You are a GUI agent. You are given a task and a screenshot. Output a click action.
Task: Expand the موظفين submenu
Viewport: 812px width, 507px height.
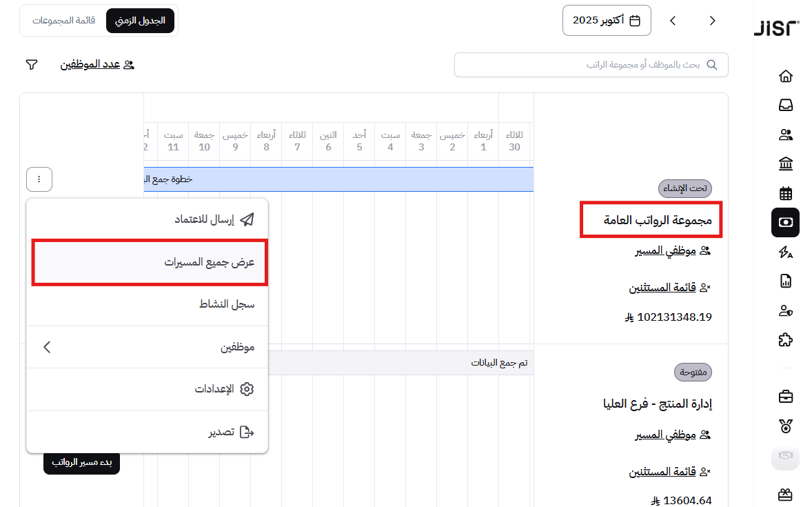click(147, 347)
